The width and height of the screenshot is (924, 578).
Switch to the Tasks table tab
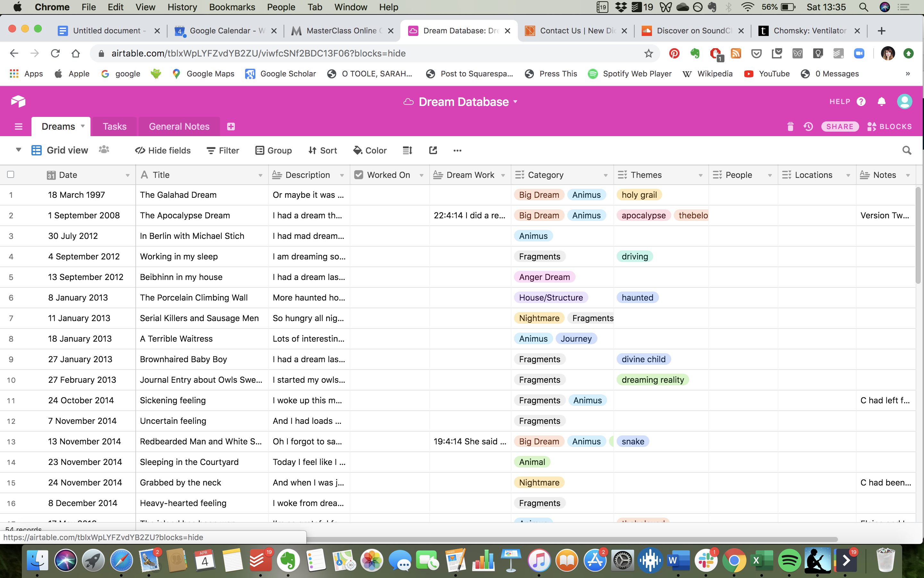coord(115,127)
